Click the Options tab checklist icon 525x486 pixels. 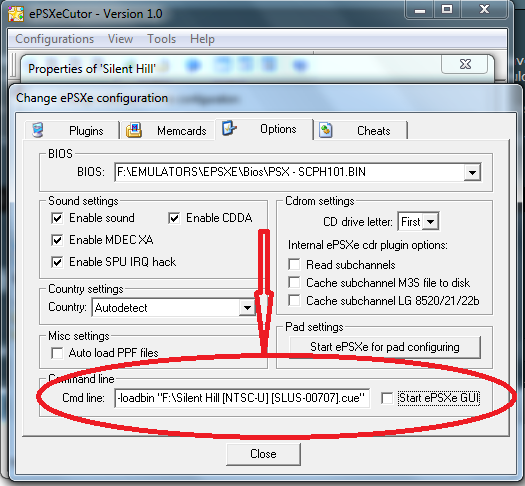click(229, 129)
